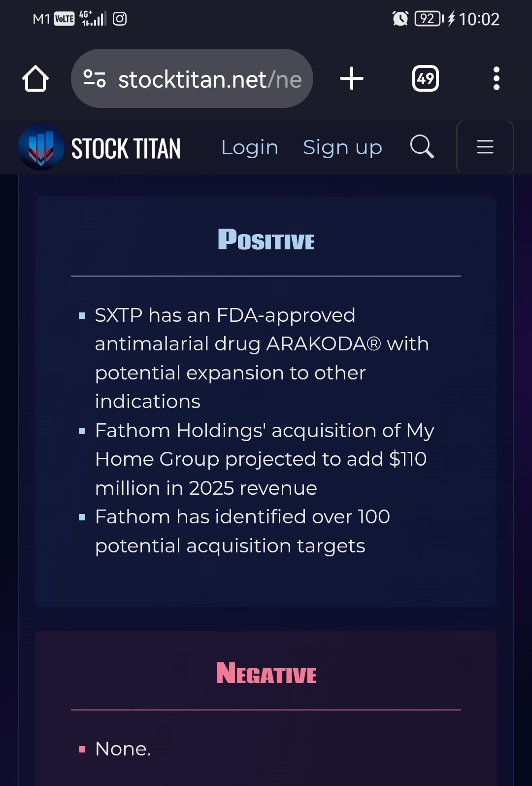Expand the hamburger navigation menu
Image resolution: width=532 pixels, height=786 pixels.
[485, 147]
